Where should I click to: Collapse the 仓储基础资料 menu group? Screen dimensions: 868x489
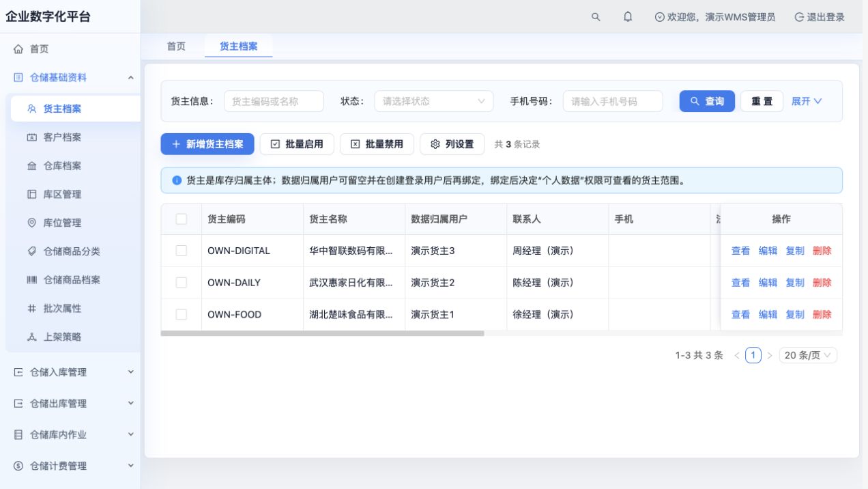coord(130,78)
